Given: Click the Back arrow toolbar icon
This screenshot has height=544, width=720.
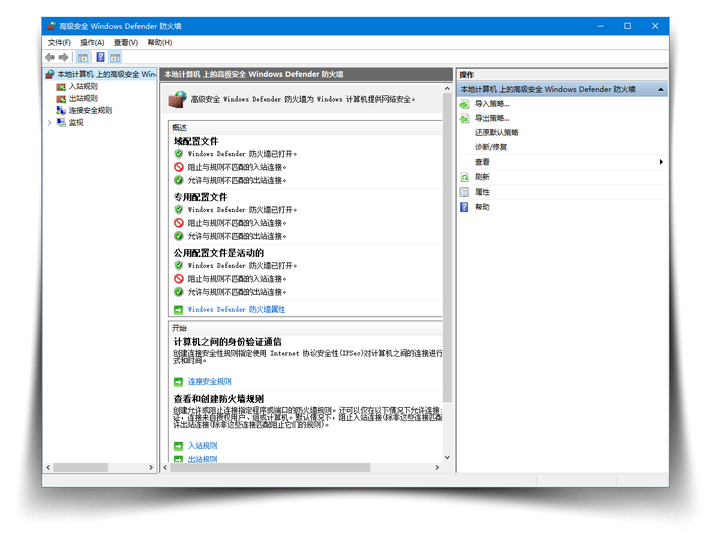Looking at the screenshot, I should [x=50, y=57].
